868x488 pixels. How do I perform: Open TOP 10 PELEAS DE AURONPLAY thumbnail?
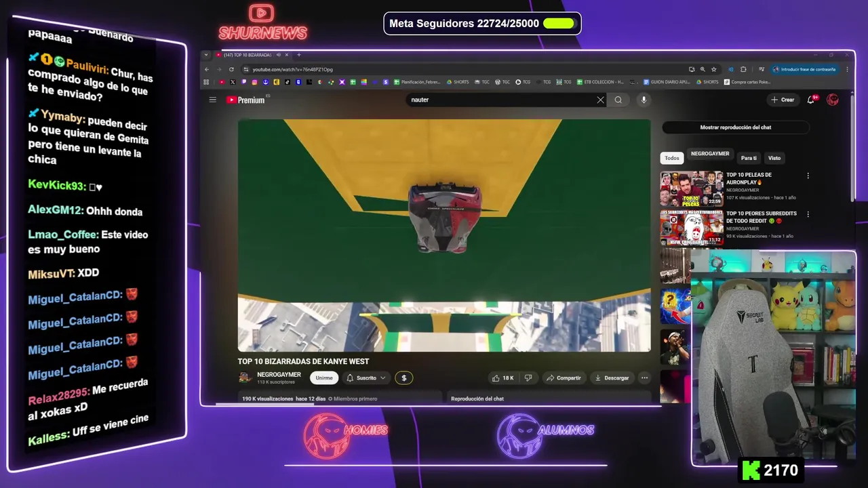(x=692, y=188)
